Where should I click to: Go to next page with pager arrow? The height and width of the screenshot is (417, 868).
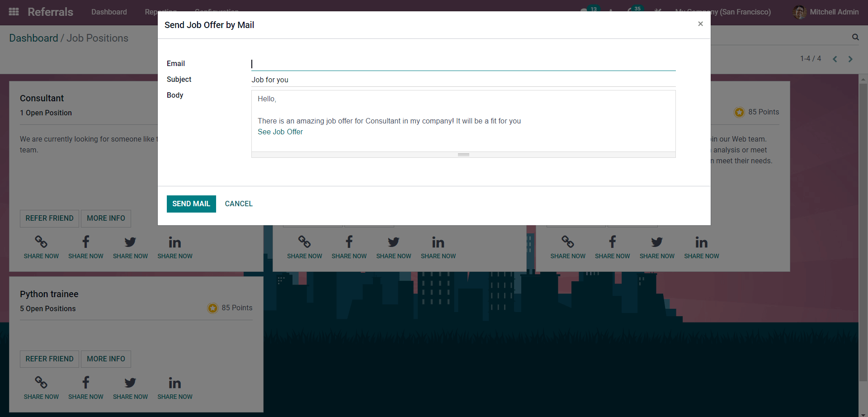pyautogui.click(x=850, y=59)
